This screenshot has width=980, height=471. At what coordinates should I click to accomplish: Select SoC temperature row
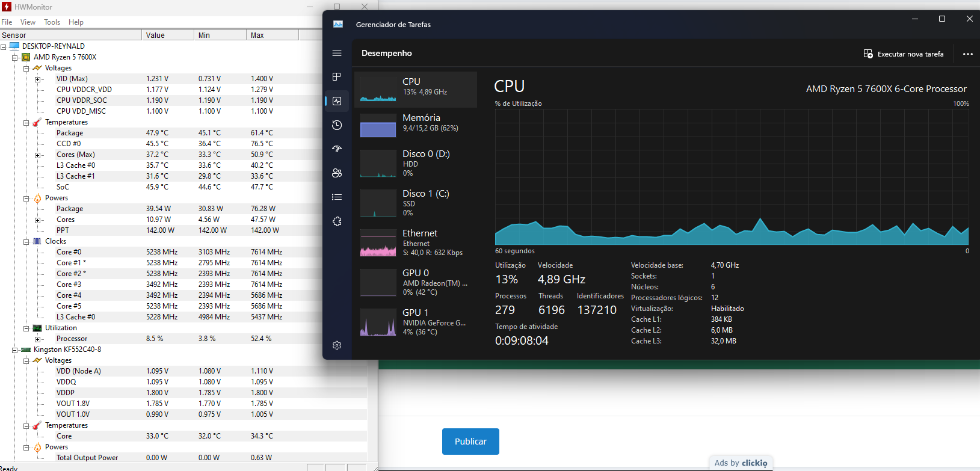coord(183,187)
